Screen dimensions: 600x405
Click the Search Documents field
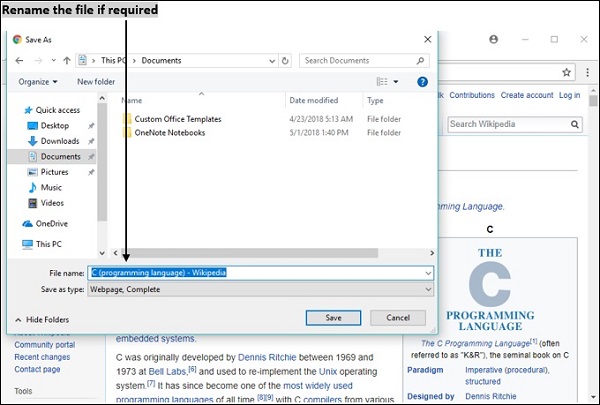364,60
